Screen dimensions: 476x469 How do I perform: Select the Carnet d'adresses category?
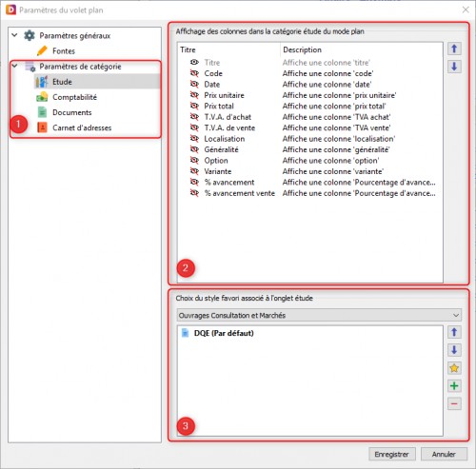82,127
